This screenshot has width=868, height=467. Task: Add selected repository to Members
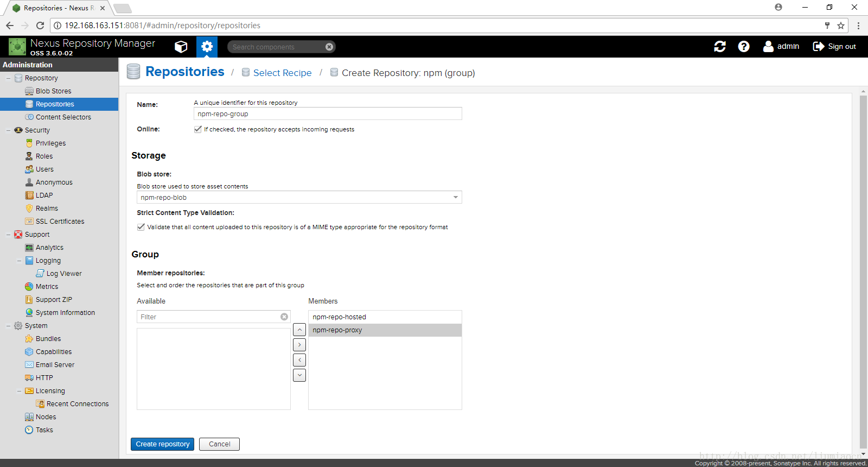point(299,345)
